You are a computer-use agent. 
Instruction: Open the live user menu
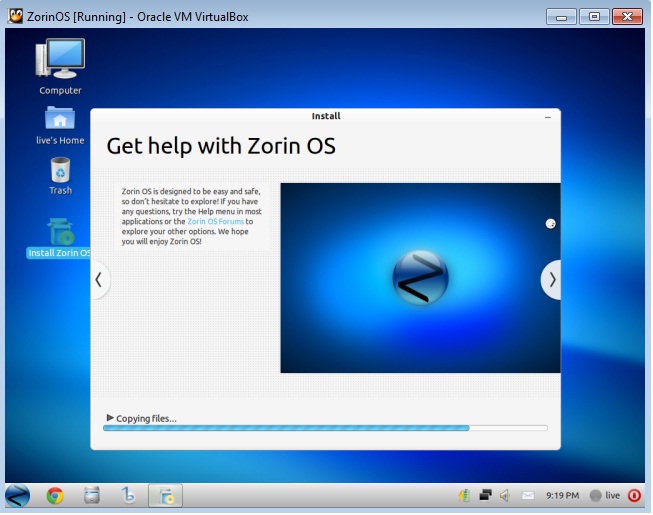[605, 495]
